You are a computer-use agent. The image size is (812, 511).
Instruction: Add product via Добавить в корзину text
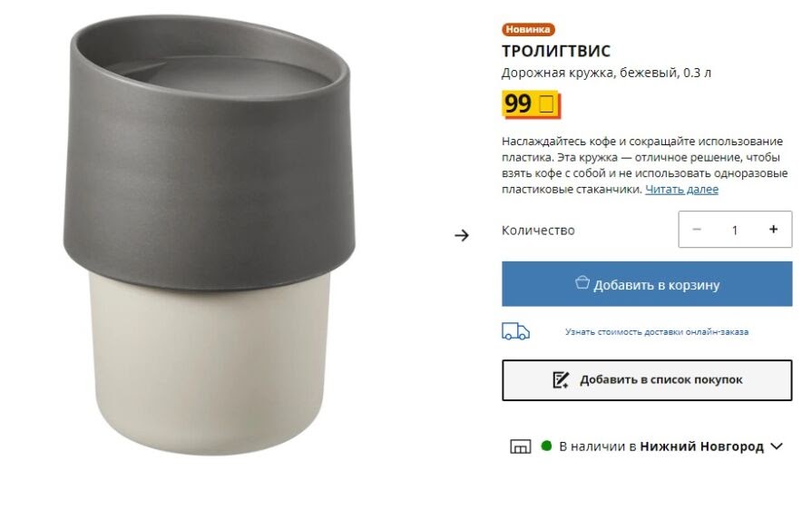coord(657,284)
